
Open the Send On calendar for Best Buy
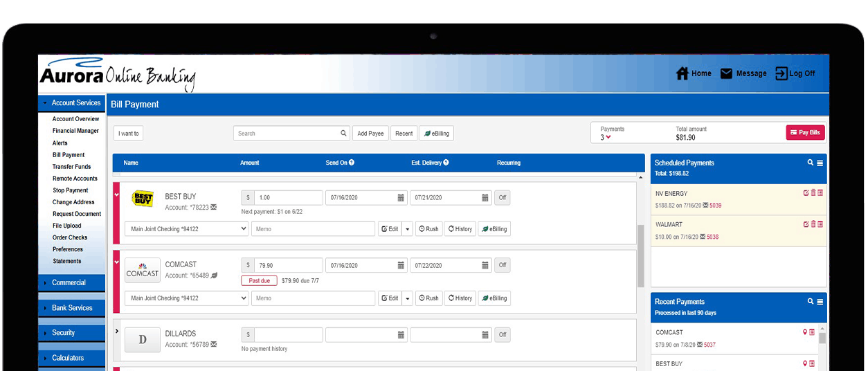click(401, 198)
